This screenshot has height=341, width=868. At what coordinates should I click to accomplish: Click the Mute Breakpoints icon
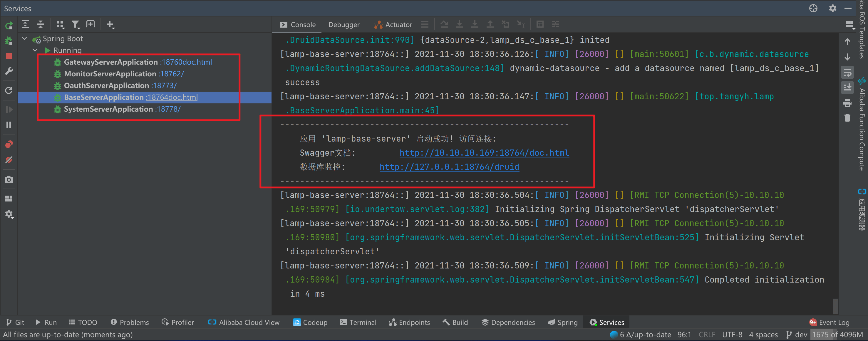[9, 160]
